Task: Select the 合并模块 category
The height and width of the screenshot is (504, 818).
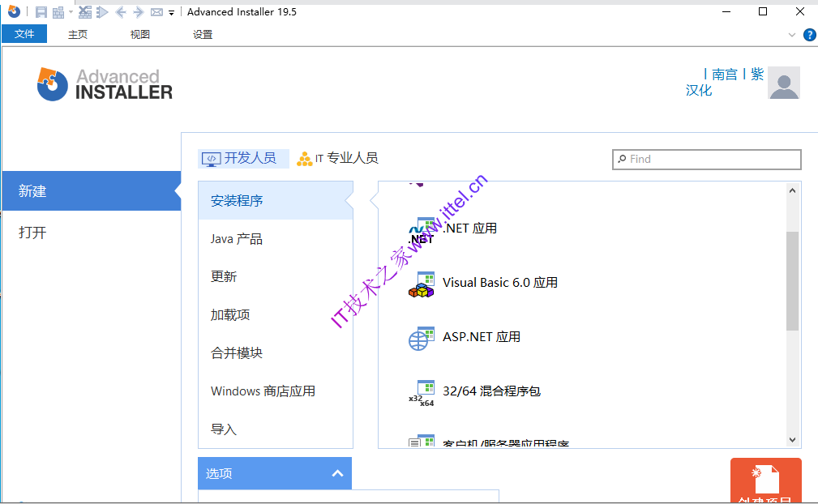Action: pyautogui.click(x=276, y=352)
